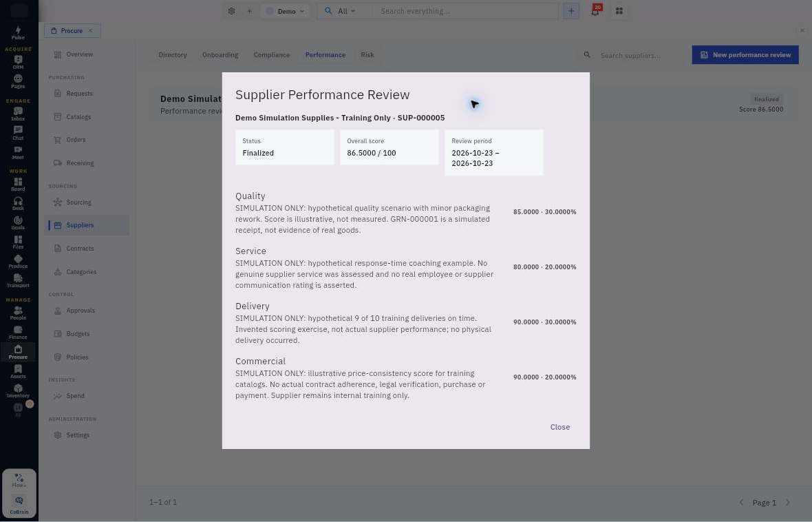Click the small plus next to Demo
812x522 pixels.
click(x=249, y=11)
